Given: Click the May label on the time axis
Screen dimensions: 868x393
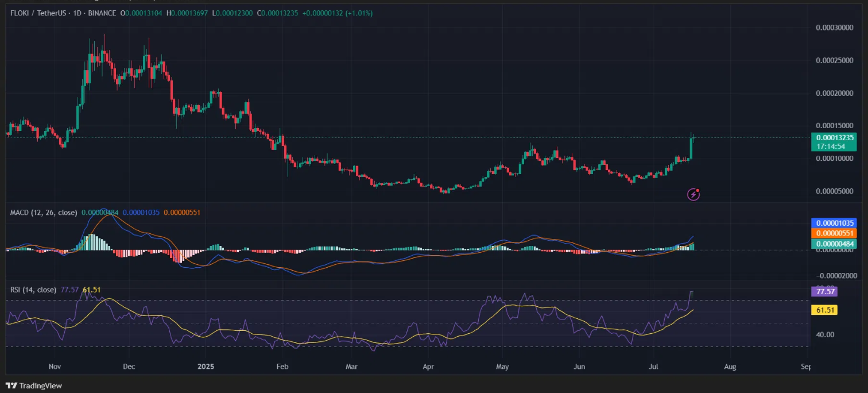Looking at the screenshot, I should pyautogui.click(x=502, y=366).
